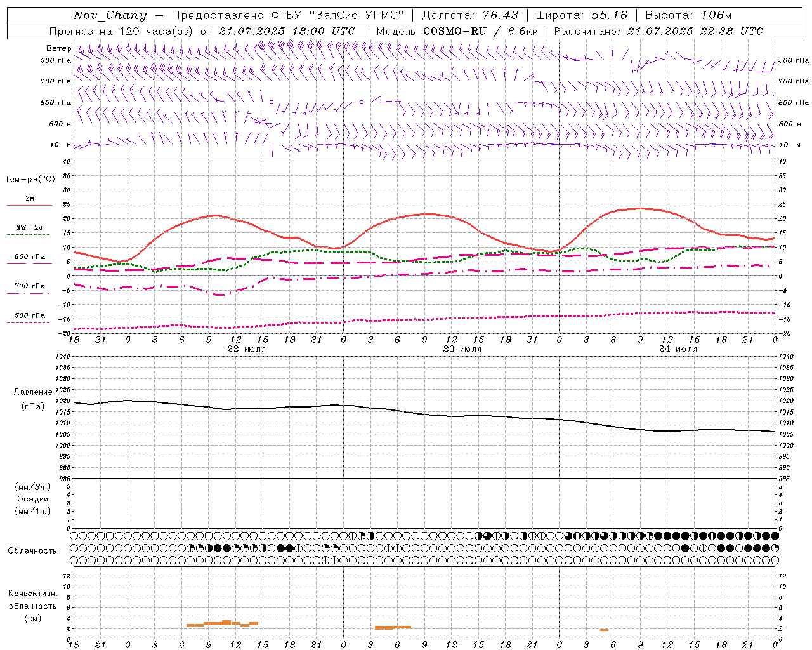Click the 'Высота: 106м' header text
812x650 pixels.
click(688, 15)
